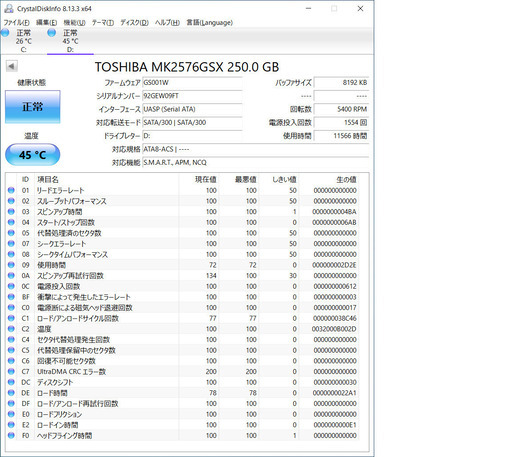The image size is (512, 457).
Task: Select the ヘッドフライング時間 attribute name
Action: point(64,436)
